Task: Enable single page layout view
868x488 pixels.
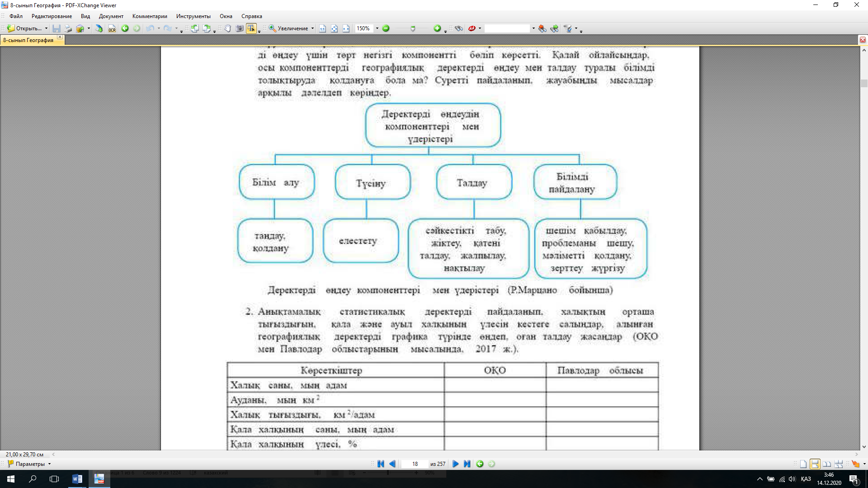Action: coord(803,464)
